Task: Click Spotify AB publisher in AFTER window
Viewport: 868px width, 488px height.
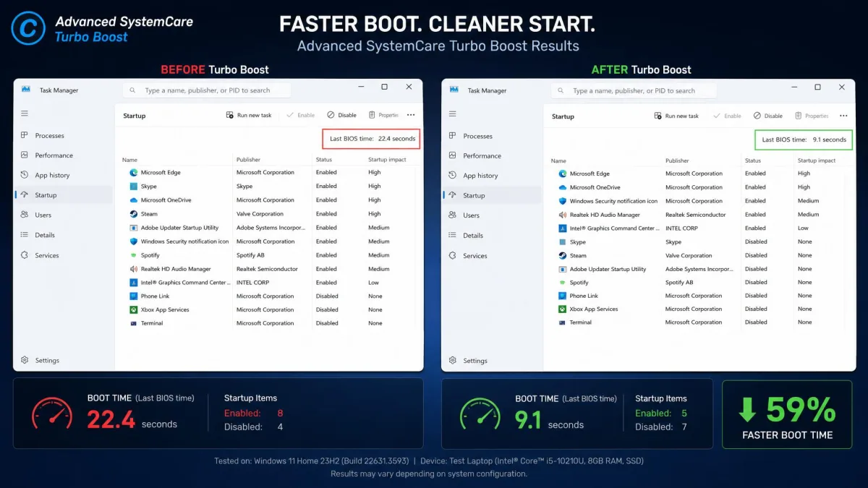Action: (x=679, y=283)
